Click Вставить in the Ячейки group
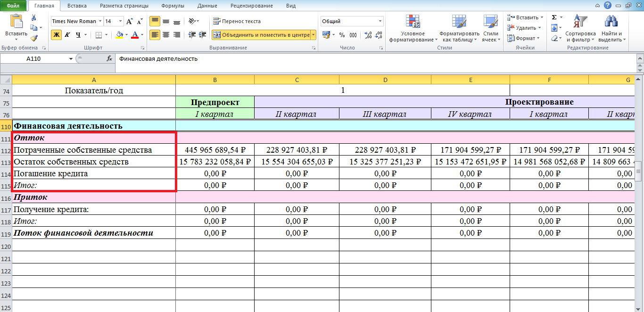Screen dimensions: 644x312 526,17
